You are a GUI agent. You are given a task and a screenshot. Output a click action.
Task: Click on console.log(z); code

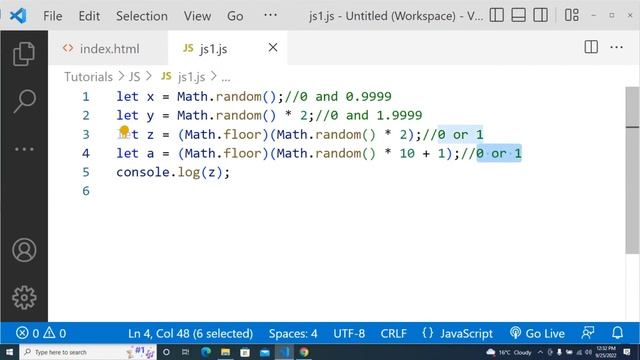[x=173, y=172]
